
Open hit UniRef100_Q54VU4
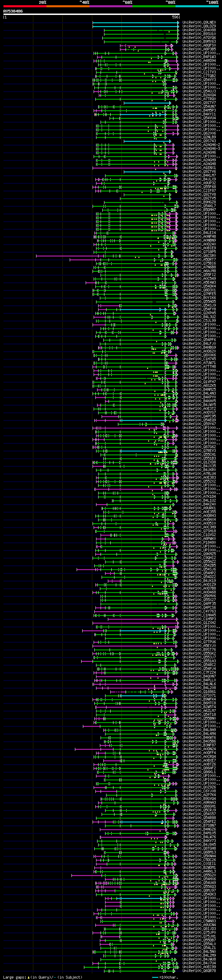(199, 118)
